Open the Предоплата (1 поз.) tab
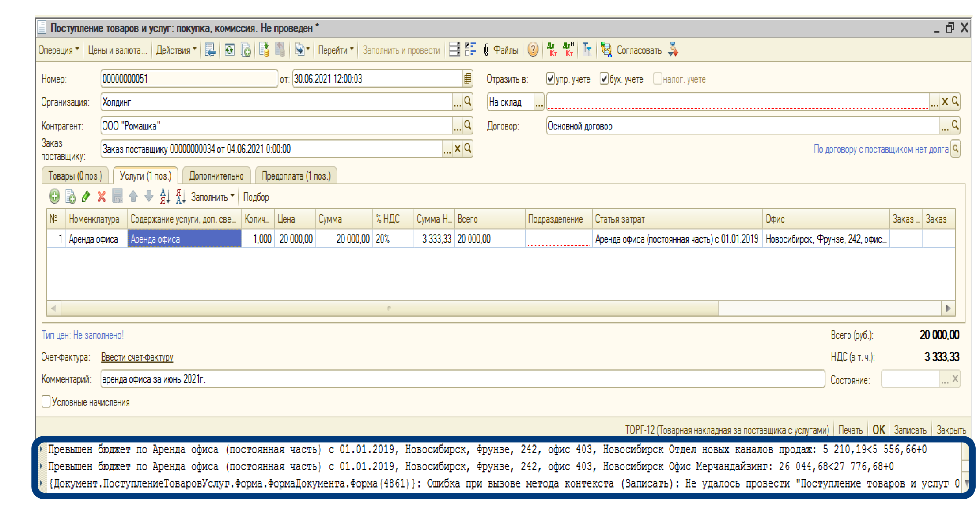980x522 pixels. (296, 176)
